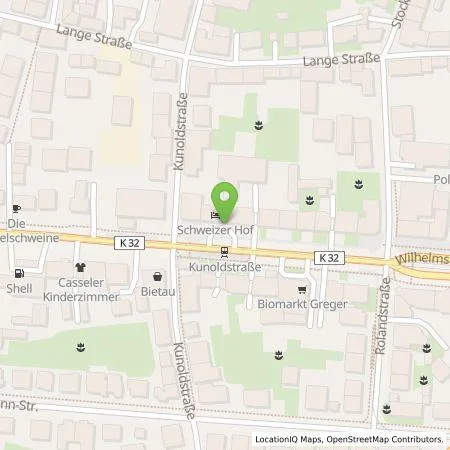Click the Kunoldstraße tram stop icon
The image size is (450, 450).
(x=225, y=253)
